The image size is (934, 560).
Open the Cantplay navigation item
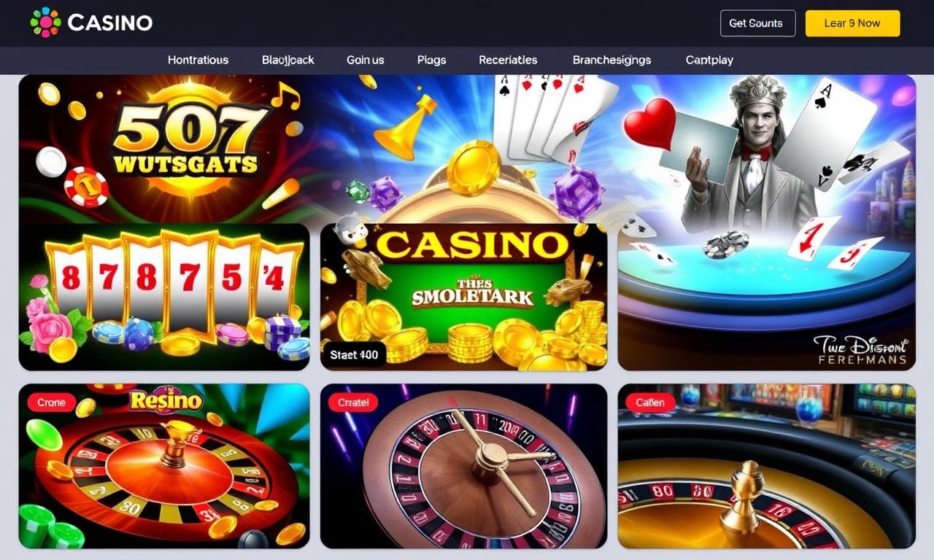pyautogui.click(x=709, y=60)
